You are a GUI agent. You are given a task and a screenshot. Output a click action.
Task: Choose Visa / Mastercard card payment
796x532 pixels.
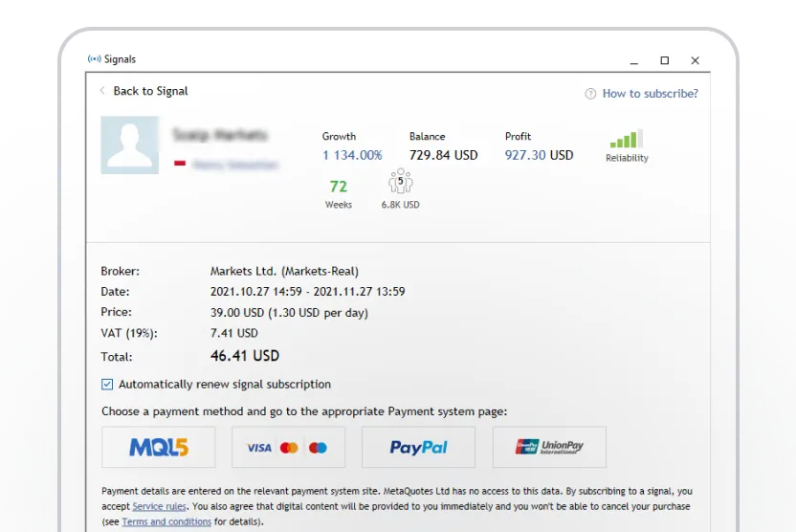[288, 447]
